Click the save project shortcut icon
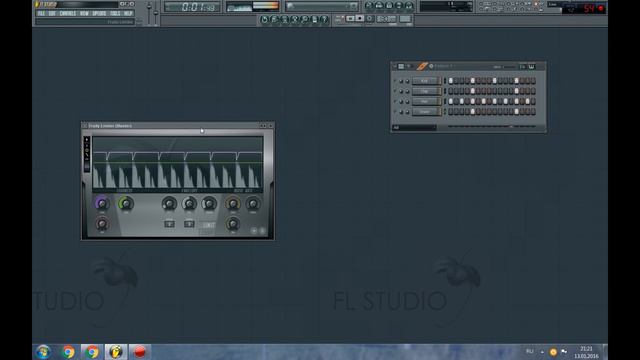The image size is (640, 360). coord(274,19)
